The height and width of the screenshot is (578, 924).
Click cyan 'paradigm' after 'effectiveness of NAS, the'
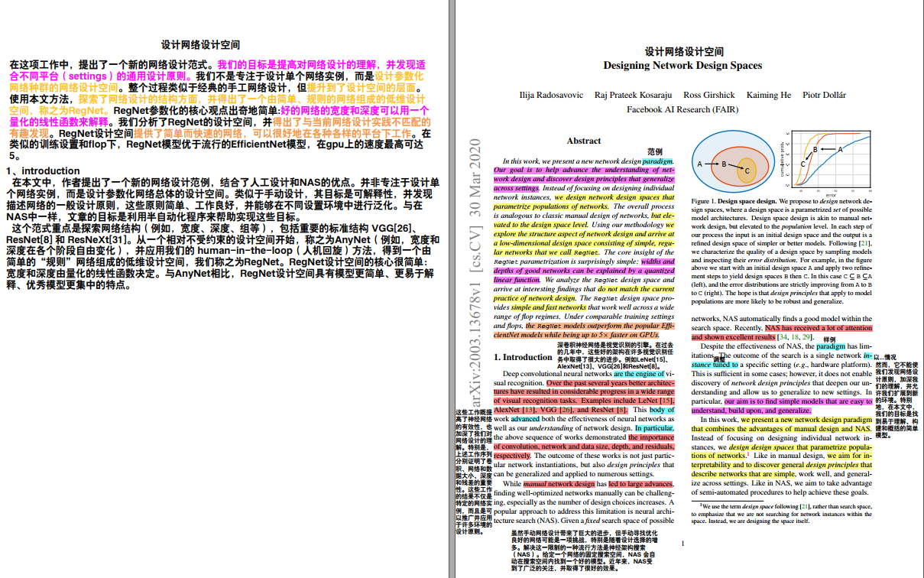pyautogui.click(x=831, y=346)
